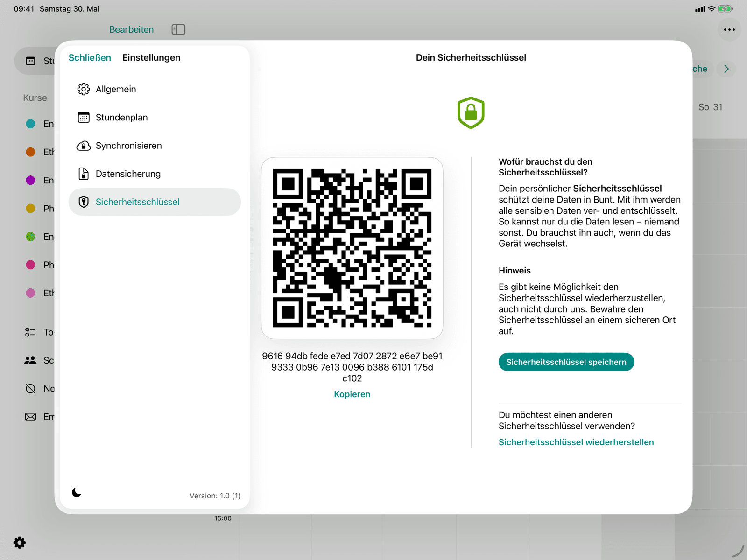Screen dimensions: 747x560
Task: Select the Sicherheitsschlüssel menu item
Action: pos(155,202)
